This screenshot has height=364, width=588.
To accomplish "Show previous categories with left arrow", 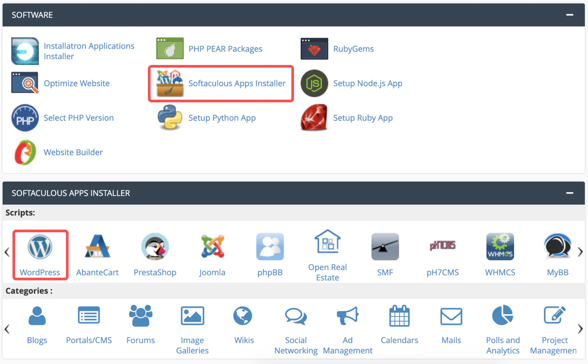I will (7, 329).
